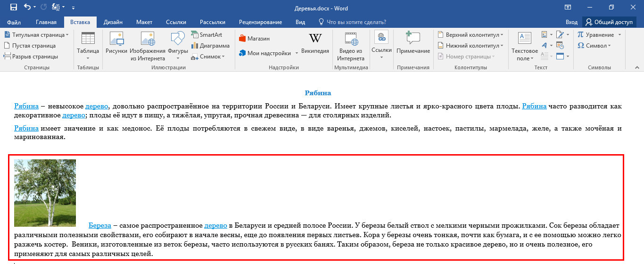Switch to the Макет tab
The image size is (644, 264).
point(144,22)
